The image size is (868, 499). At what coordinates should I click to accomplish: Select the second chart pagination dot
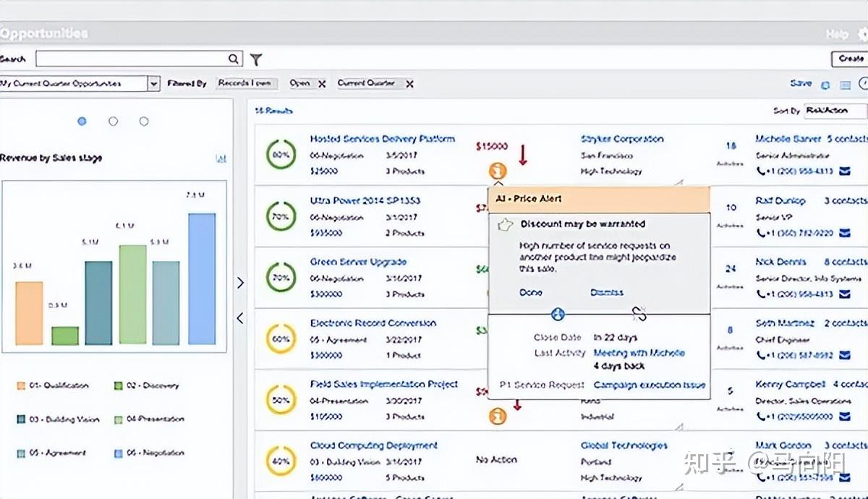pos(113,121)
